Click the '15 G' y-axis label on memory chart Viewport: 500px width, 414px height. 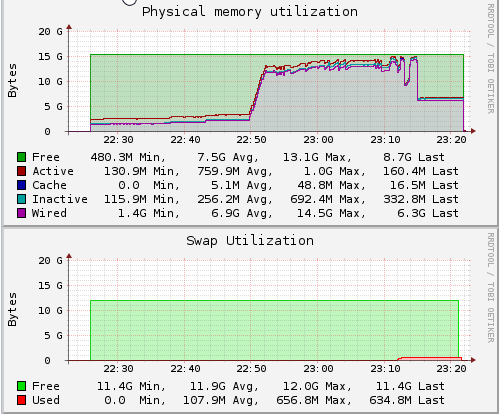coord(50,57)
